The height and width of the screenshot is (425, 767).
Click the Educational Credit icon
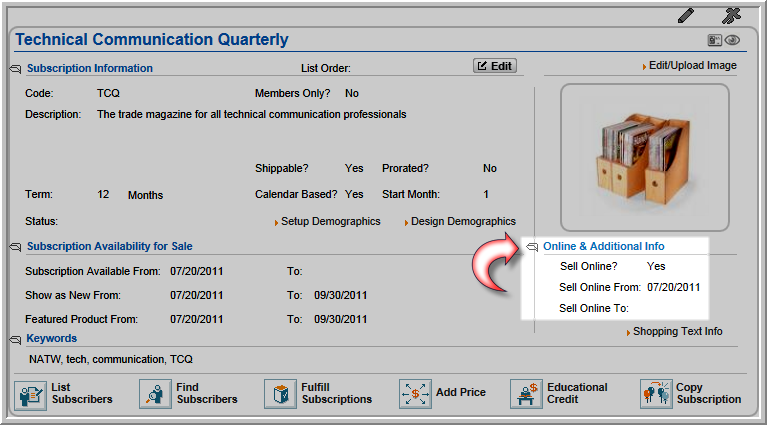tap(526, 394)
